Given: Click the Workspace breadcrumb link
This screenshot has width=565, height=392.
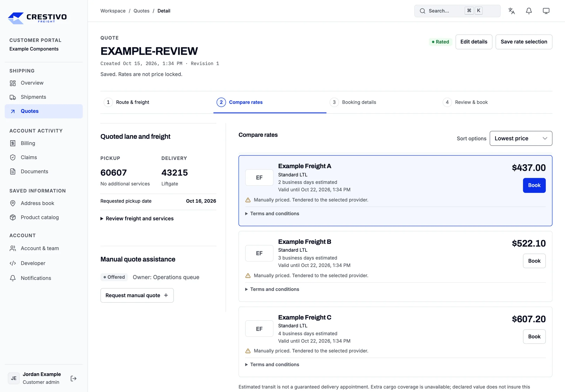Looking at the screenshot, I should [113, 11].
